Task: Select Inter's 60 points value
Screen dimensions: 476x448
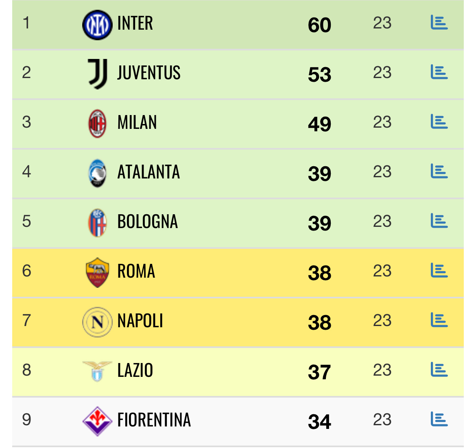Action: pyautogui.click(x=319, y=25)
